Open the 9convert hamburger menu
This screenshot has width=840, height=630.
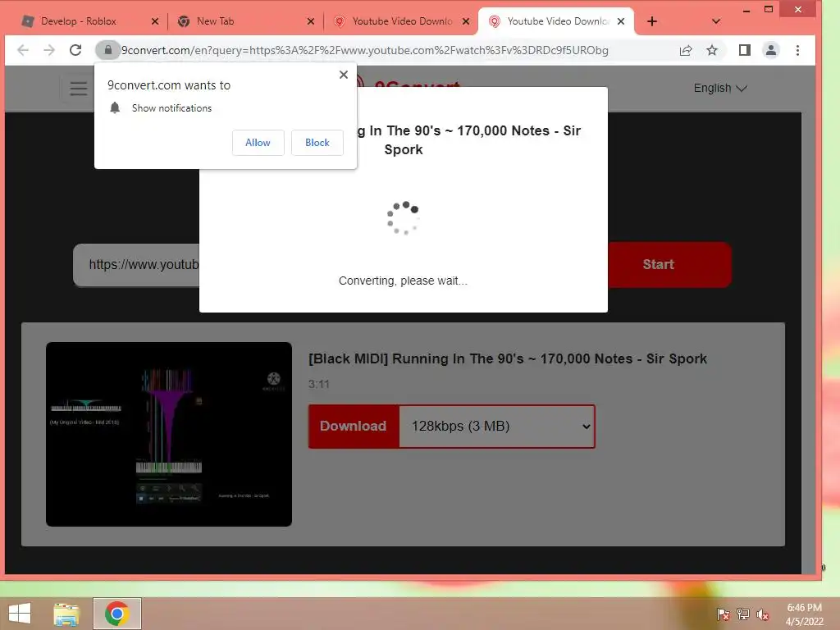(x=79, y=89)
